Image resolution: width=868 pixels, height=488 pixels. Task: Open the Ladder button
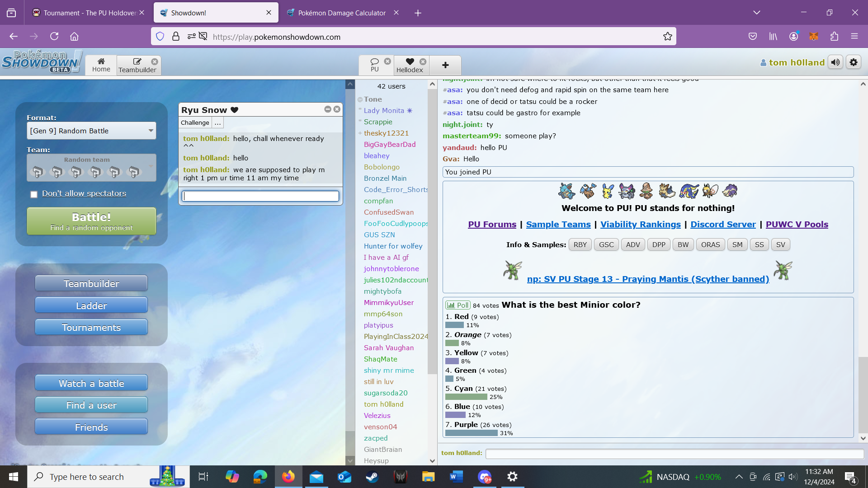tap(91, 305)
